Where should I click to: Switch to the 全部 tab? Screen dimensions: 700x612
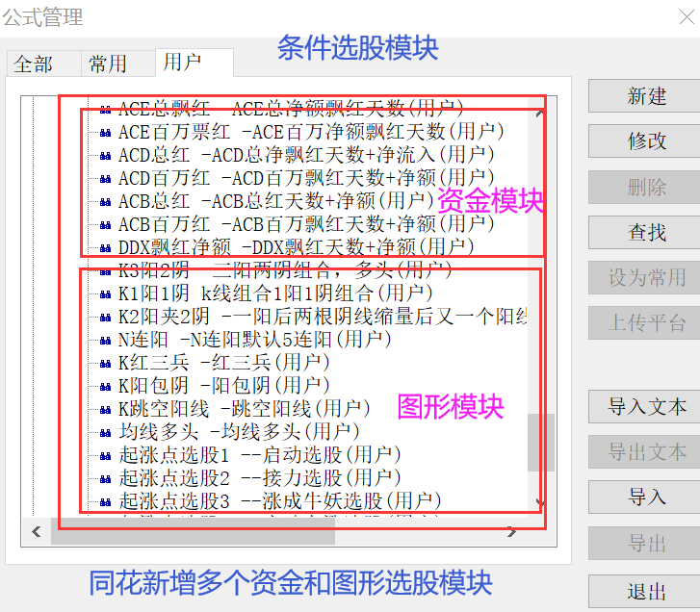43,64
